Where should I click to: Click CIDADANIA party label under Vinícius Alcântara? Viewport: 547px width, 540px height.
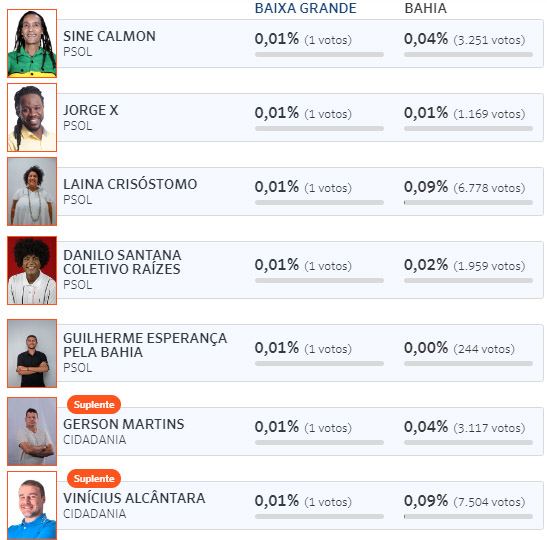[x=95, y=513]
